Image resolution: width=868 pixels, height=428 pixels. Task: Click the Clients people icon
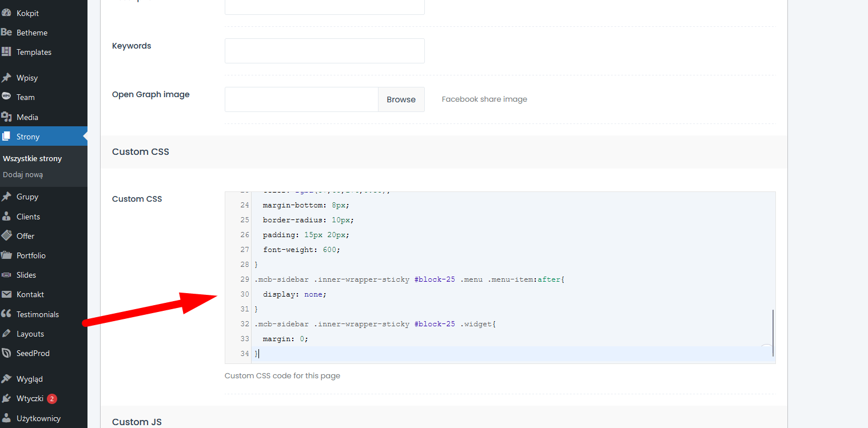click(x=6, y=217)
